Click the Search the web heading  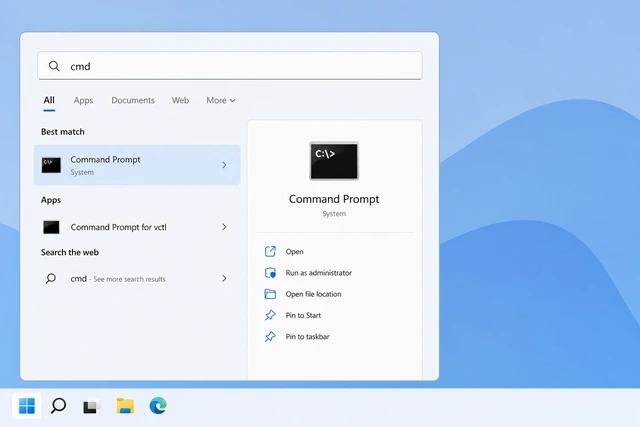[70, 252]
